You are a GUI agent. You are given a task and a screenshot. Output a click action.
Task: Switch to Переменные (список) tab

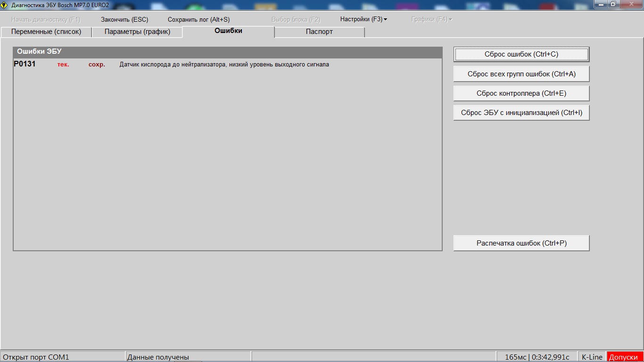tap(46, 32)
